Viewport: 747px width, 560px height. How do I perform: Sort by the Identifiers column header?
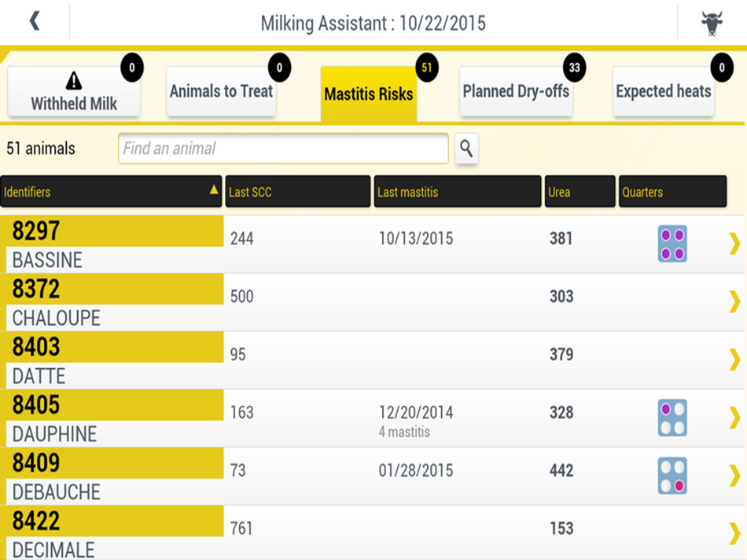(111, 192)
